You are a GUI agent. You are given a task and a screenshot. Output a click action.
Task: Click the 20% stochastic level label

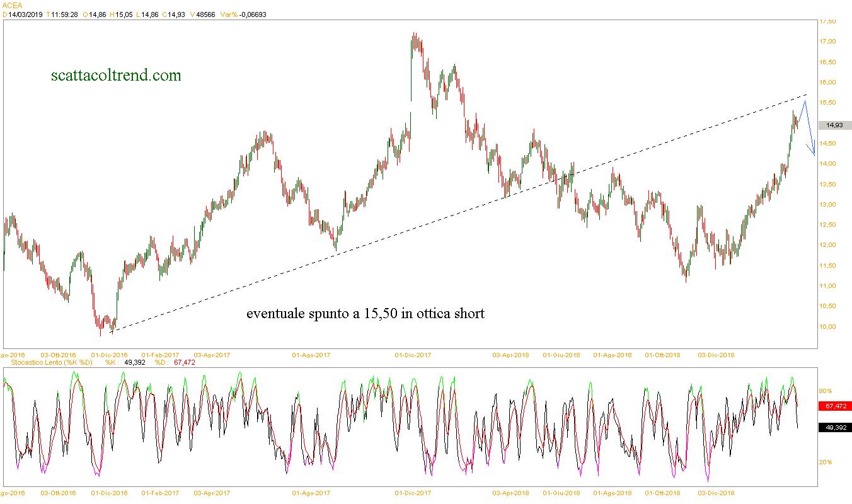coord(826,462)
